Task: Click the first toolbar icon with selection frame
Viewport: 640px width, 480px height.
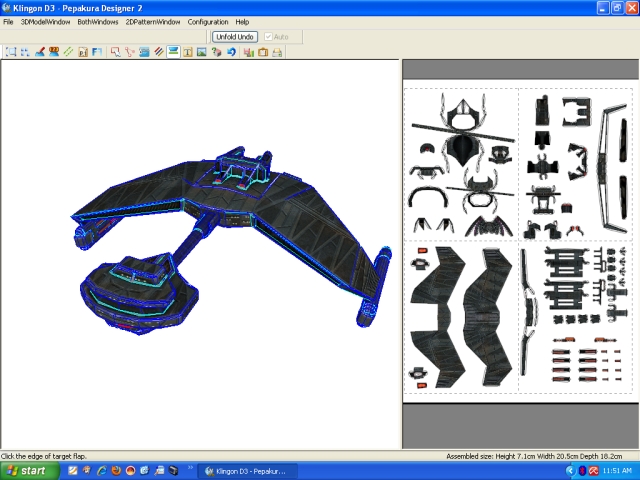Action: click(11, 52)
